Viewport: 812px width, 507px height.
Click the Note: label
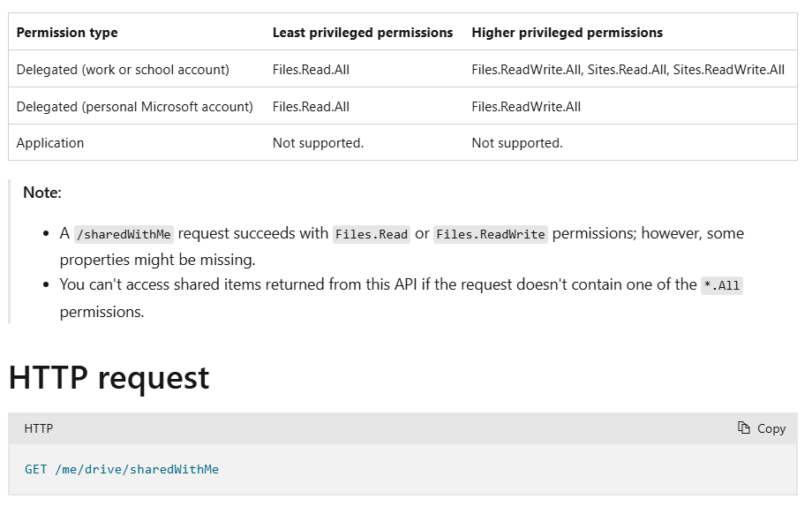pyautogui.click(x=42, y=193)
